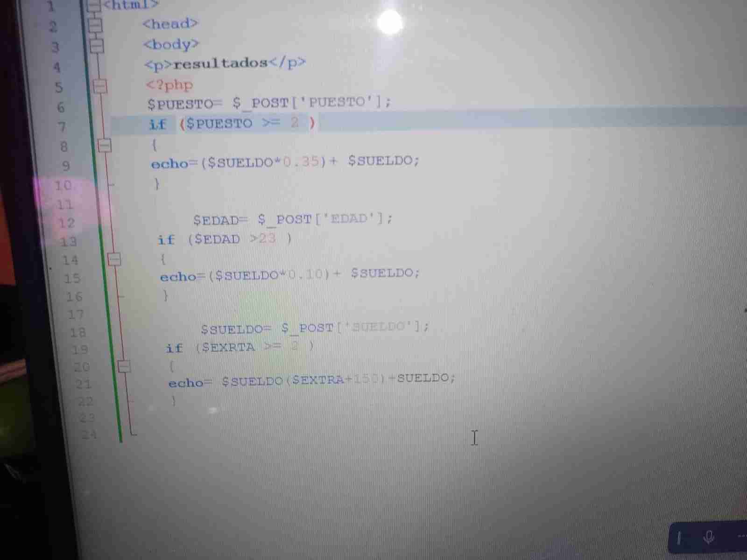This screenshot has width=747, height=560.
Task: Click the if ($EXRTA >= 2 ) line
Action: coord(240,348)
